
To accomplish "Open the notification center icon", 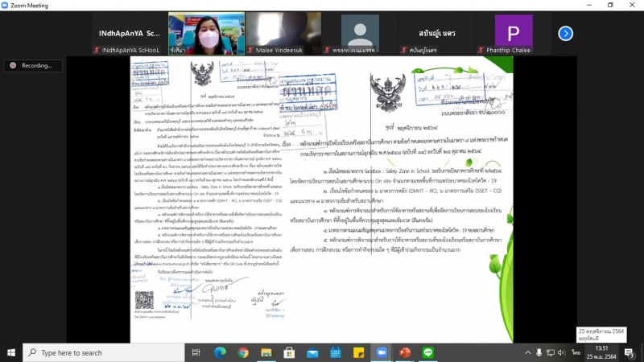I will coord(630,352).
